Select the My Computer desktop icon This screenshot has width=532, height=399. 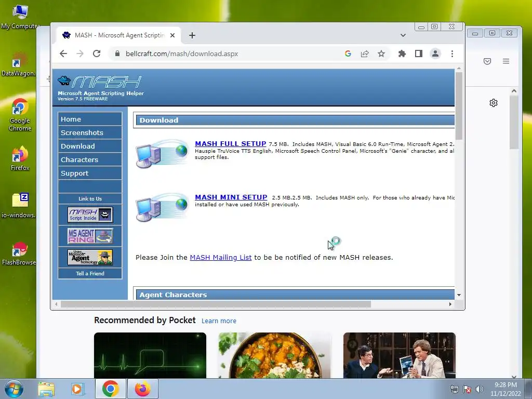click(20, 17)
